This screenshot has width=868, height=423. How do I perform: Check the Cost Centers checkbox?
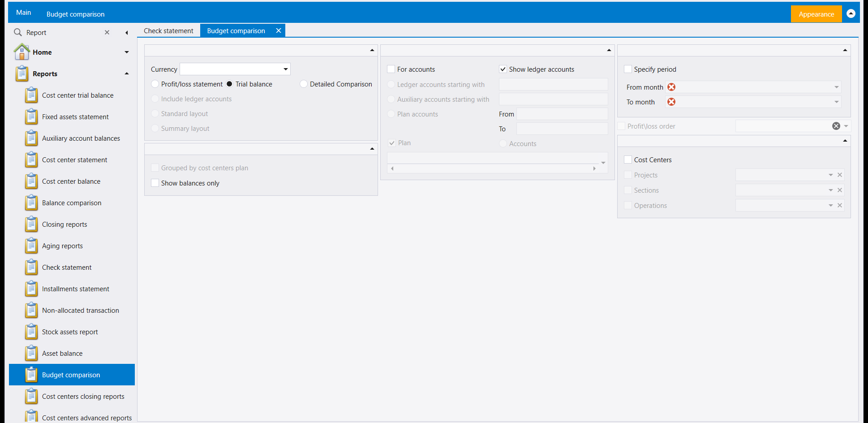[x=628, y=160]
